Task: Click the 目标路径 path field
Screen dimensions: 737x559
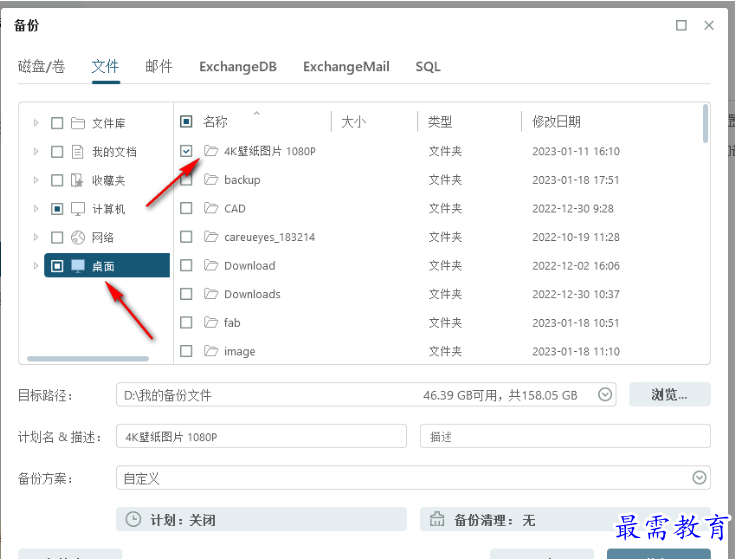Action: click(x=366, y=394)
